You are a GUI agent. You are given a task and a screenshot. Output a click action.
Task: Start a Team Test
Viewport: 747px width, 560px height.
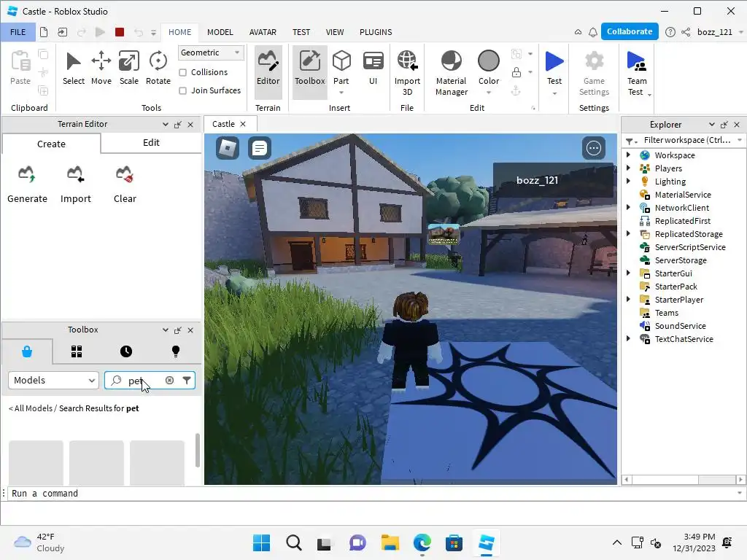tap(636, 72)
